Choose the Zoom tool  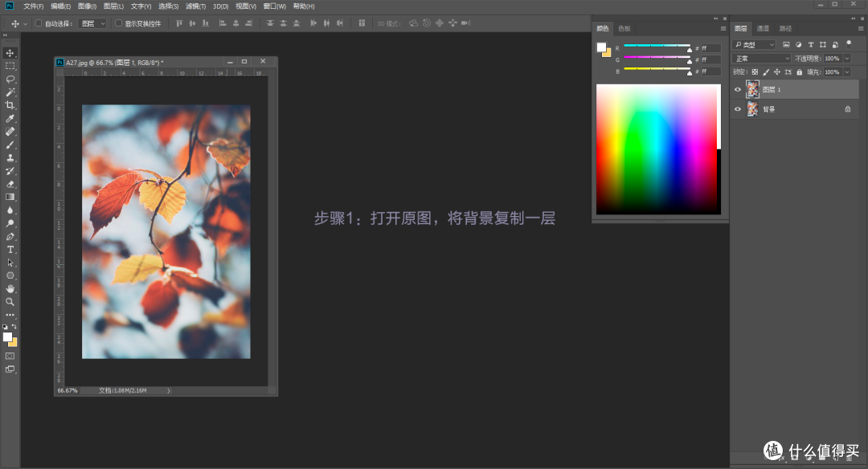pyautogui.click(x=10, y=302)
